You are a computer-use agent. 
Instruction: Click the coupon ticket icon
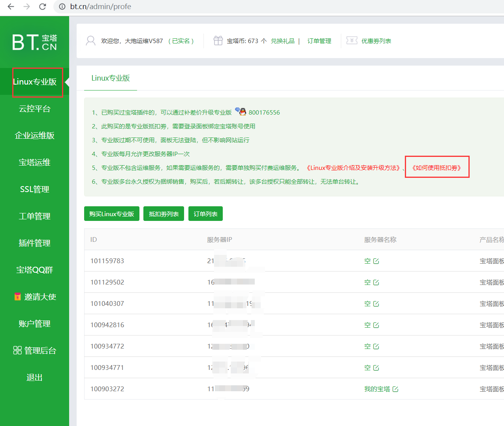point(352,41)
